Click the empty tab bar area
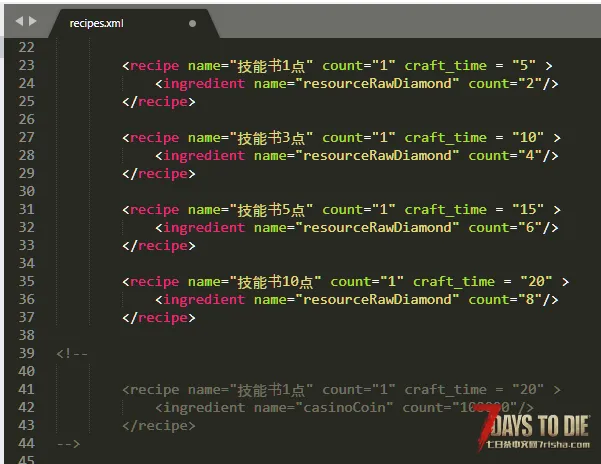The image size is (601, 464). tap(406, 22)
